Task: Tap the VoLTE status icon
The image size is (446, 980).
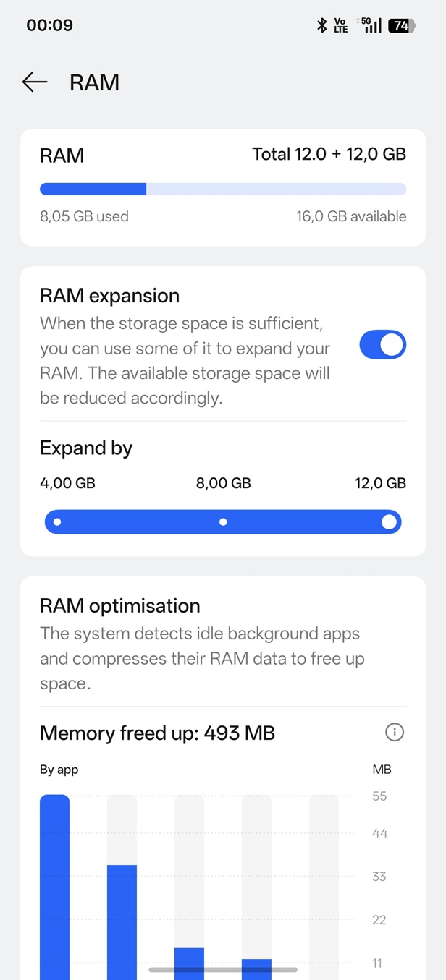Action: coord(341,25)
